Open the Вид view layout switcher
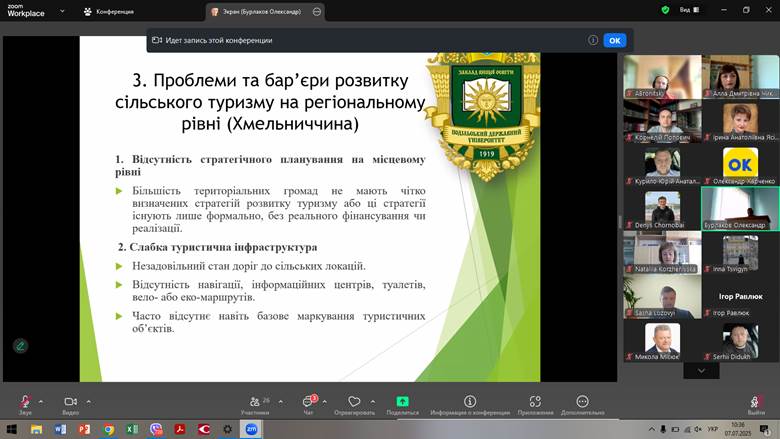780x439 pixels. [x=690, y=10]
